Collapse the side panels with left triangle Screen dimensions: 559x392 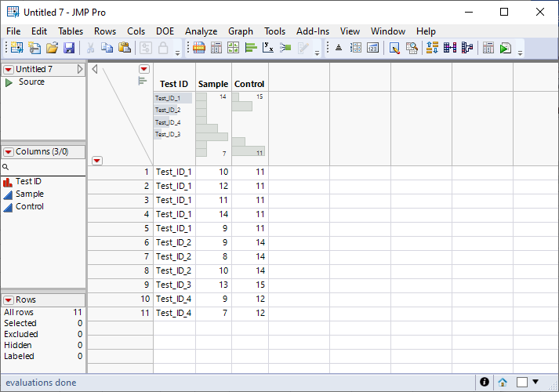pos(95,69)
